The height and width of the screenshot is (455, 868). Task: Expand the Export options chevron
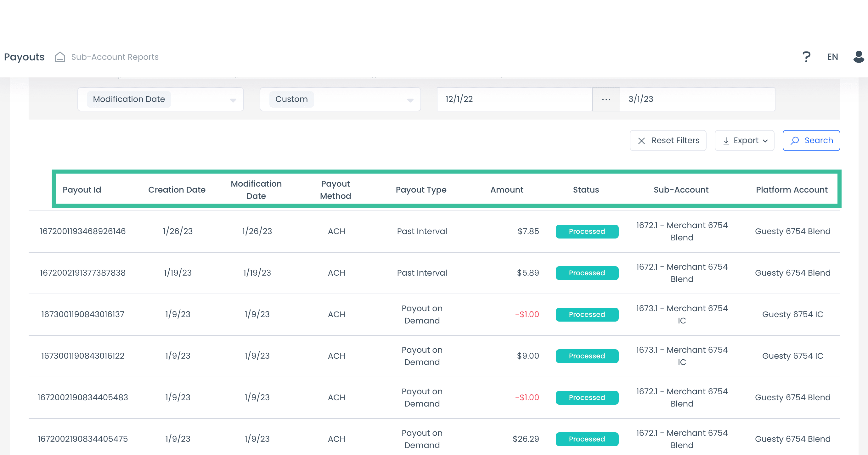pyautogui.click(x=766, y=140)
